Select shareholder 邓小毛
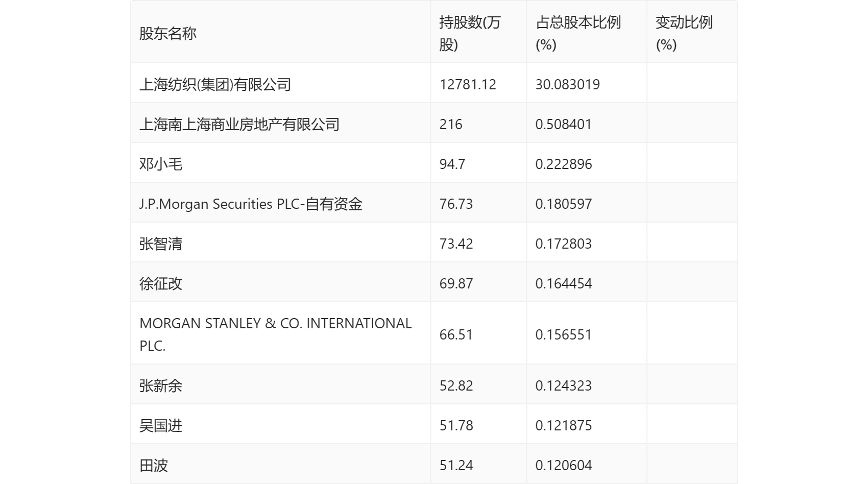 [x=161, y=164]
